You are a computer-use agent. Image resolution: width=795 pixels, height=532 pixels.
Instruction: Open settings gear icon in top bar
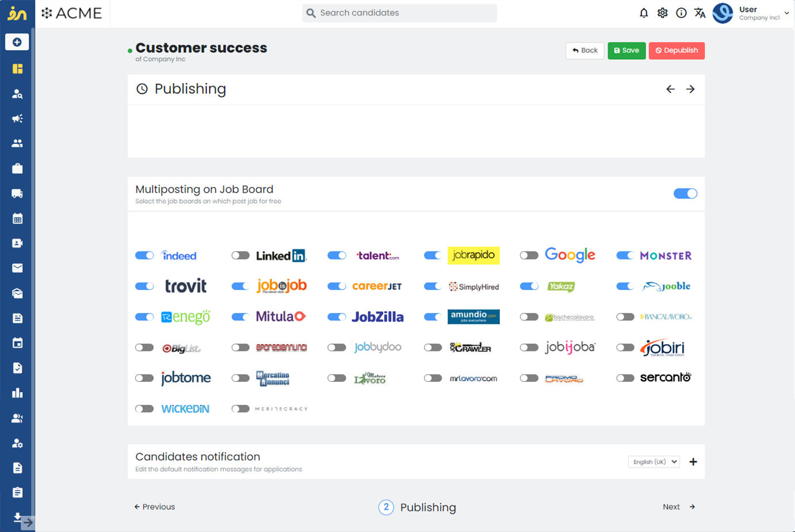click(x=663, y=13)
